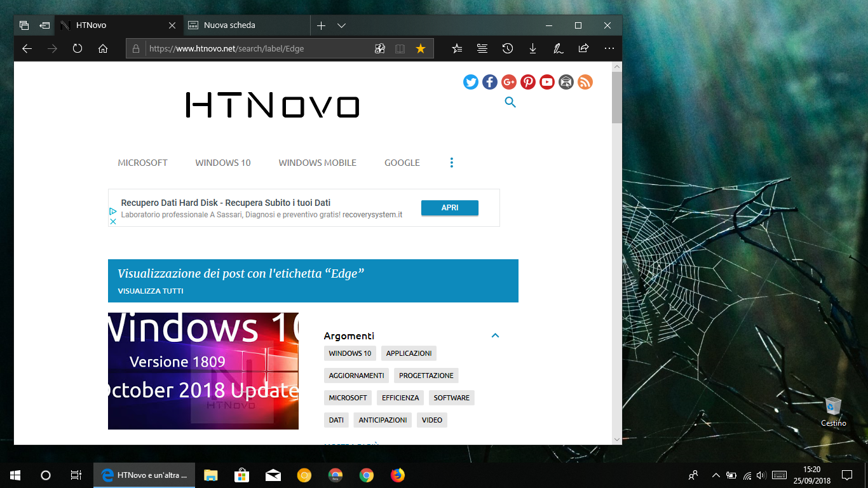Viewport: 868px width, 488px height.
Task: Open the Reading list
Action: coord(482,48)
